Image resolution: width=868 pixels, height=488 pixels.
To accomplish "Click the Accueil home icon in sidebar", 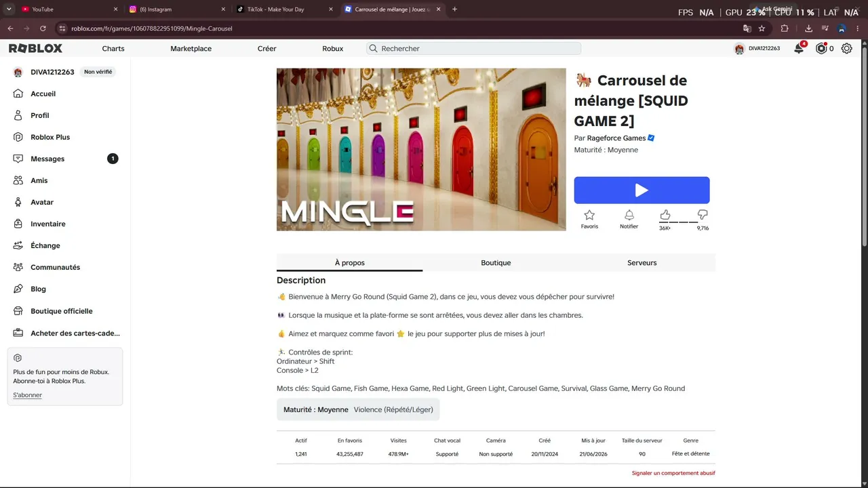I will point(18,94).
